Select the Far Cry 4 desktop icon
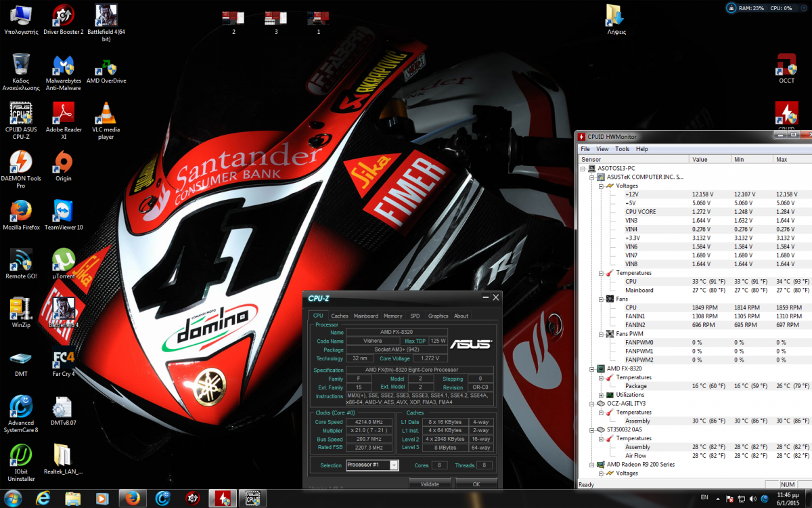812x508 pixels. coord(64,361)
